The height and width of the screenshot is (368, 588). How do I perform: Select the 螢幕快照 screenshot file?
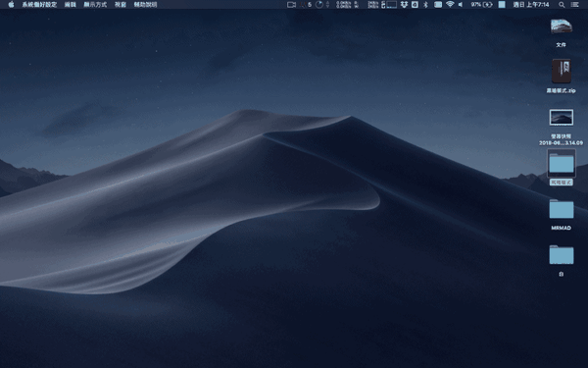coord(561,128)
